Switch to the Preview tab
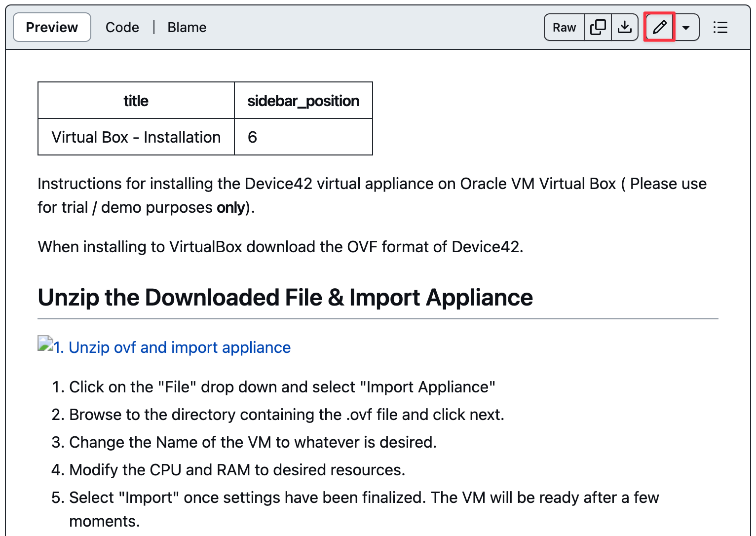This screenshot has height=536, width=756. click(x=52, y=27)
